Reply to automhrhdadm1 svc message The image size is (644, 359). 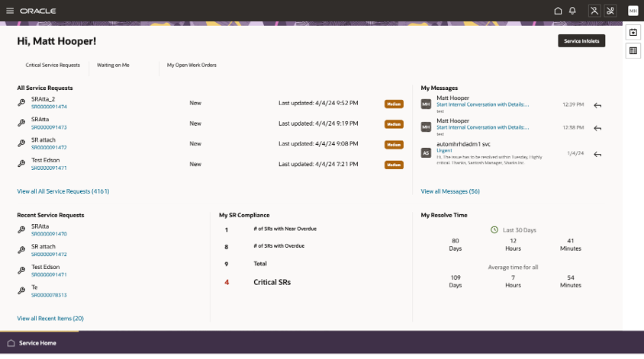point(597,154)
